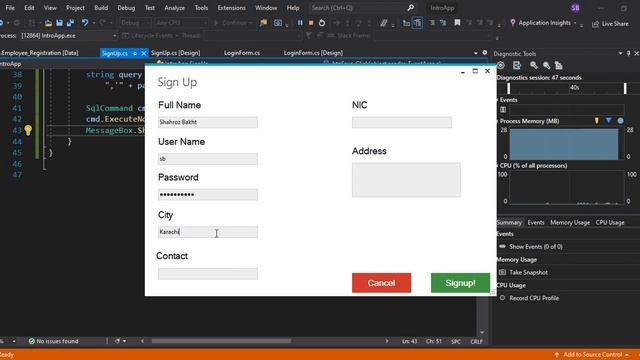Image resolution: width=640 pixels, height=360 pixels.
Task: Switch to LoginForm.cs tab
Action: (x=242, y=53)
